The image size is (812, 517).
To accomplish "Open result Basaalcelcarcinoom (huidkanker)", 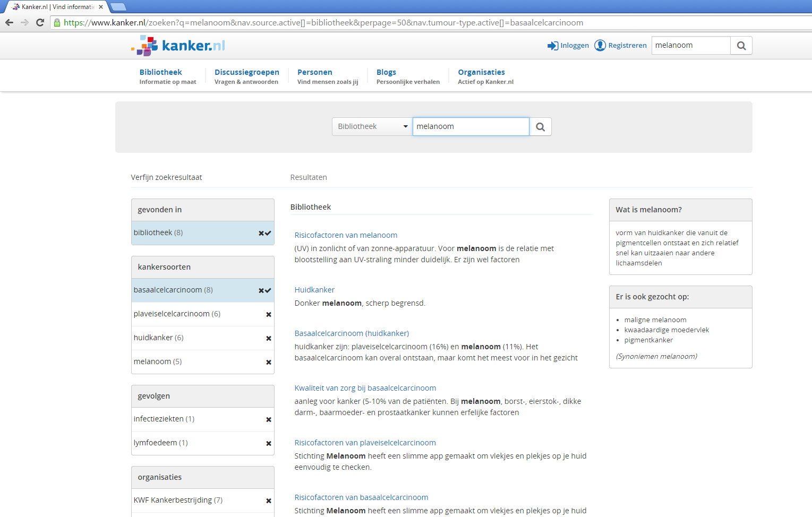I will [x=352, y=333].
